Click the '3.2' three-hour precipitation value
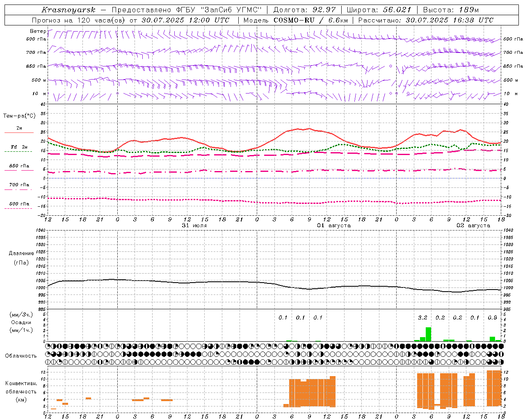This screenshot has height=420, width=525. (422, 317)
